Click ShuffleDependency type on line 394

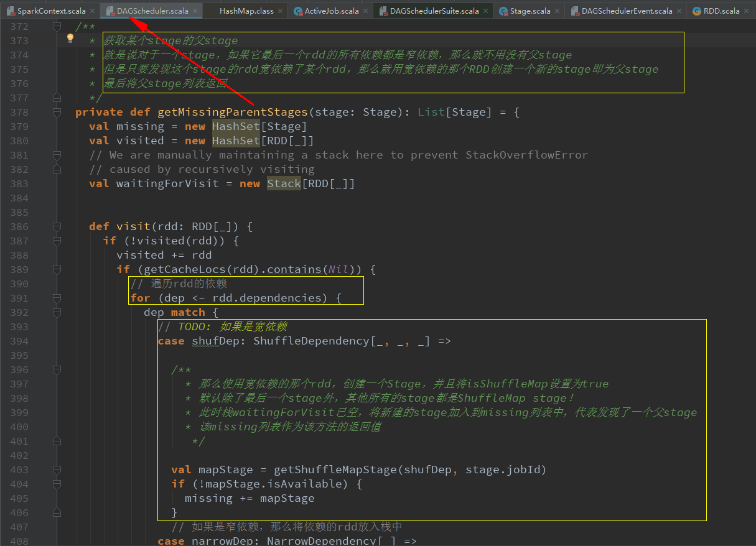tap(312, 341)
